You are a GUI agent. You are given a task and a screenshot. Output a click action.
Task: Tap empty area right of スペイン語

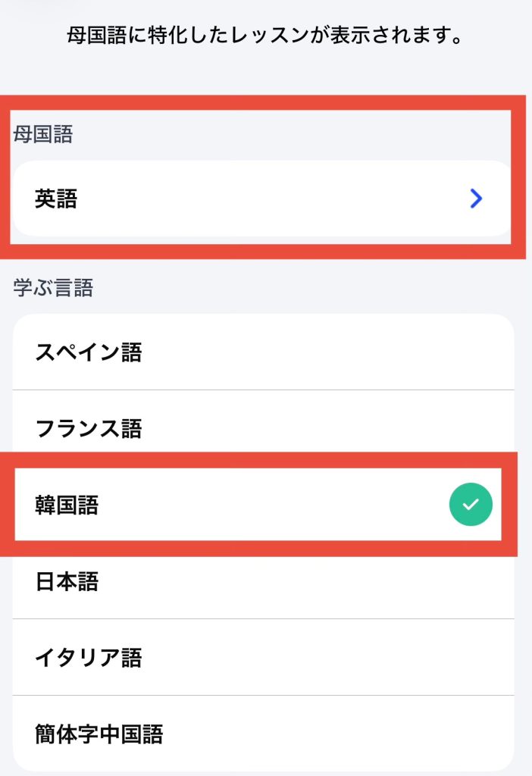327,352
